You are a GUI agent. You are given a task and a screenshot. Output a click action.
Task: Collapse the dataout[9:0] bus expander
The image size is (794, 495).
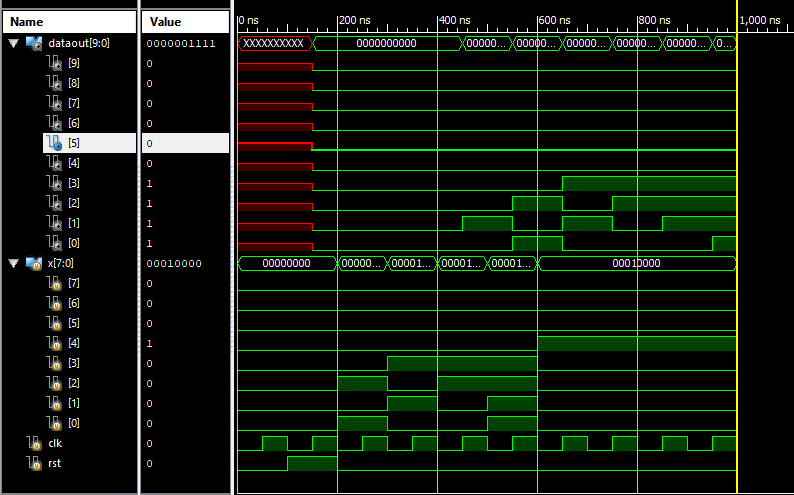point(14,44)
